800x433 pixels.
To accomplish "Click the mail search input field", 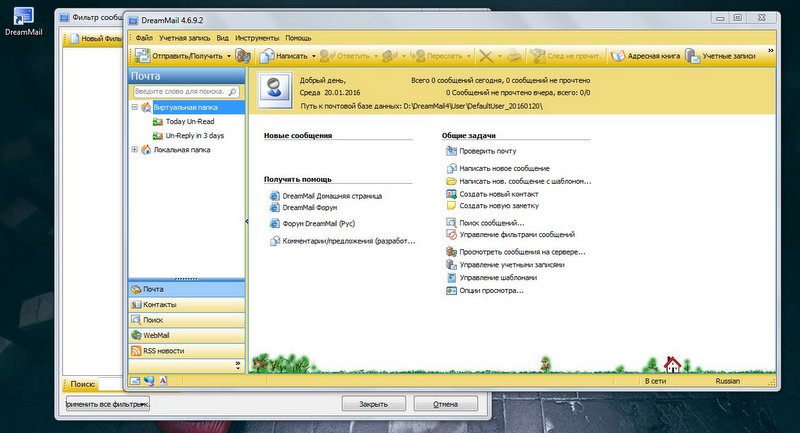I will tap(180, 91).
